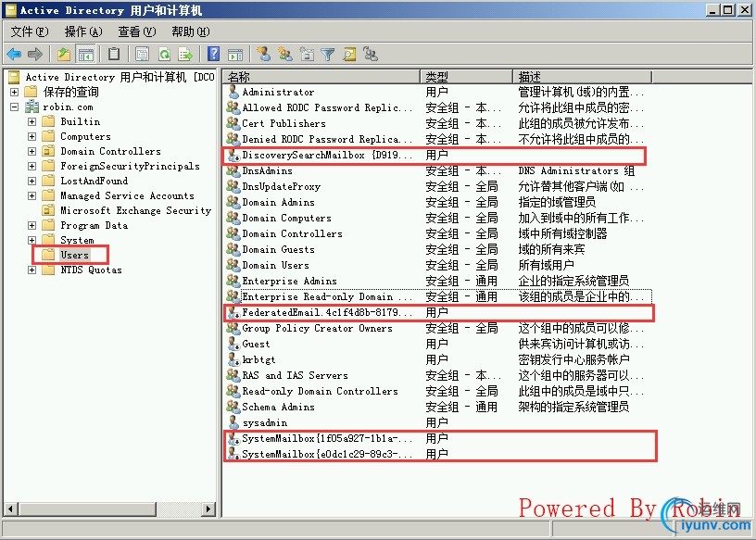Click the clipboard paste toolbar icon

(x=114, y=54)
